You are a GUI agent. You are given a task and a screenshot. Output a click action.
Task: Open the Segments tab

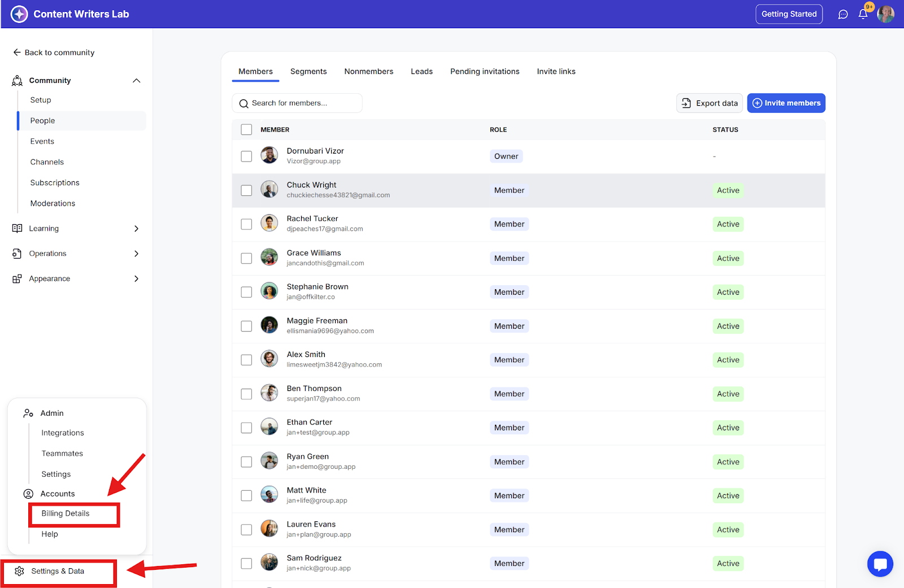coord(308,71)
